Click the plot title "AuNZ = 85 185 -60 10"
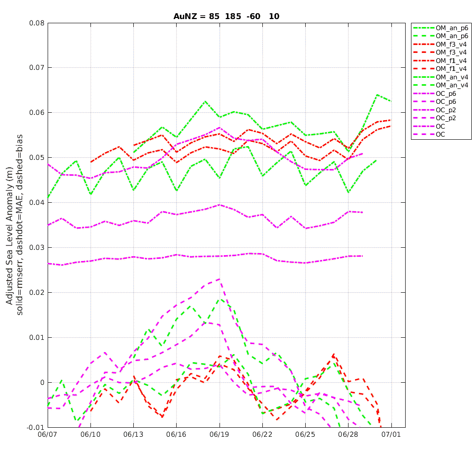The width and height of the screenshot is (476, 450). tap(226, 16)
